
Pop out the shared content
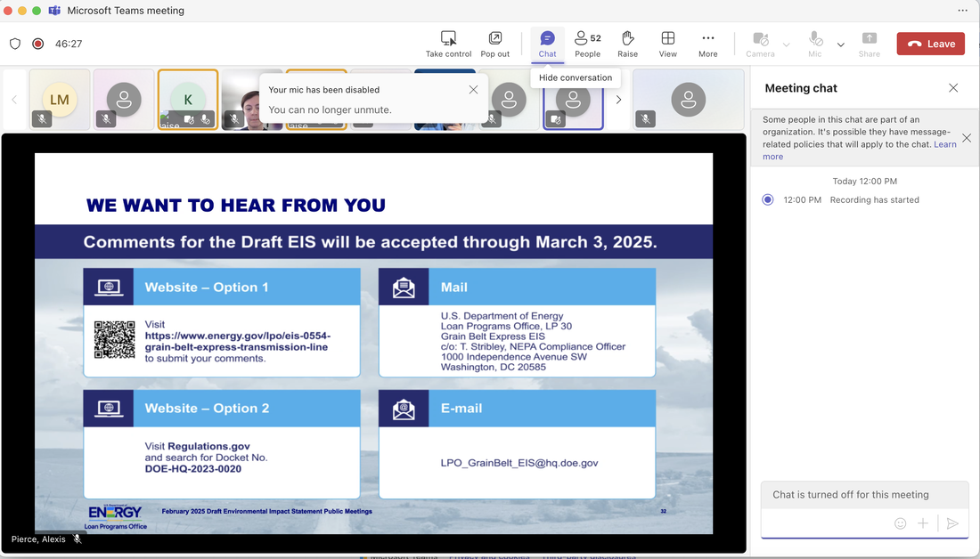pyautogui.click(x=495, y=44)
